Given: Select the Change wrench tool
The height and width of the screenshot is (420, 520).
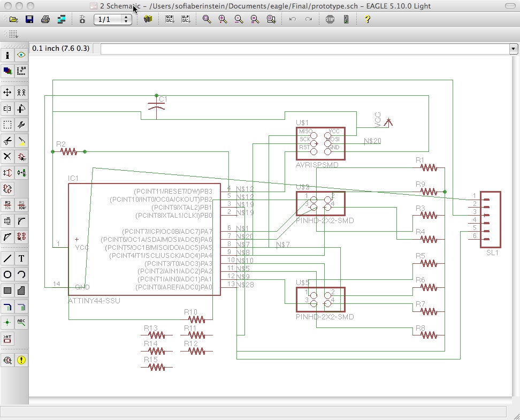Looking at the screenshot, I should [x=21, y=125].
